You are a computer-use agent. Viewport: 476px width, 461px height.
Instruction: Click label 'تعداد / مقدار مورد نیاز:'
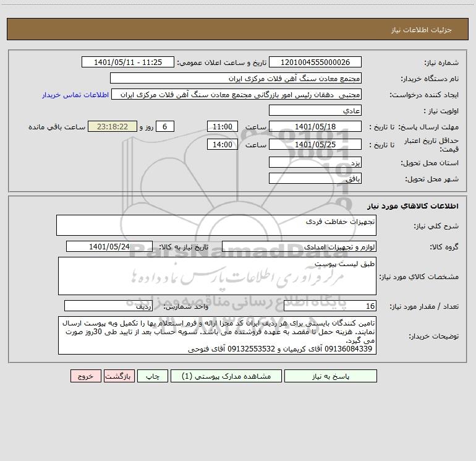tap(424, 307)
